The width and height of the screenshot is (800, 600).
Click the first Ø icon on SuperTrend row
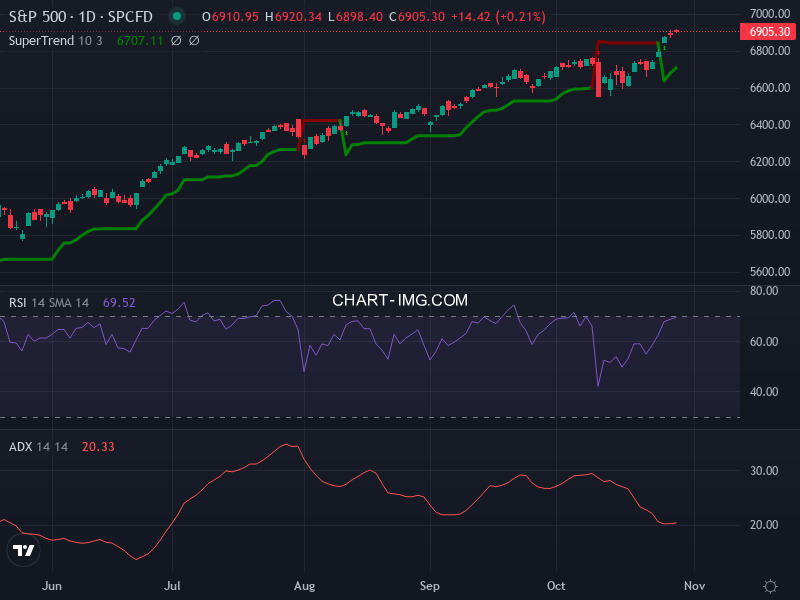(177, 41)
